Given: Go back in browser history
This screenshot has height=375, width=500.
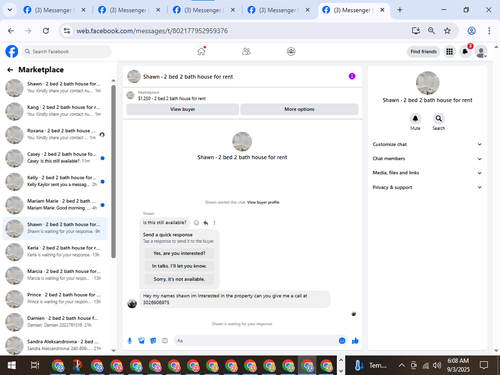Looking at the screenshot, I should [11, 31].
